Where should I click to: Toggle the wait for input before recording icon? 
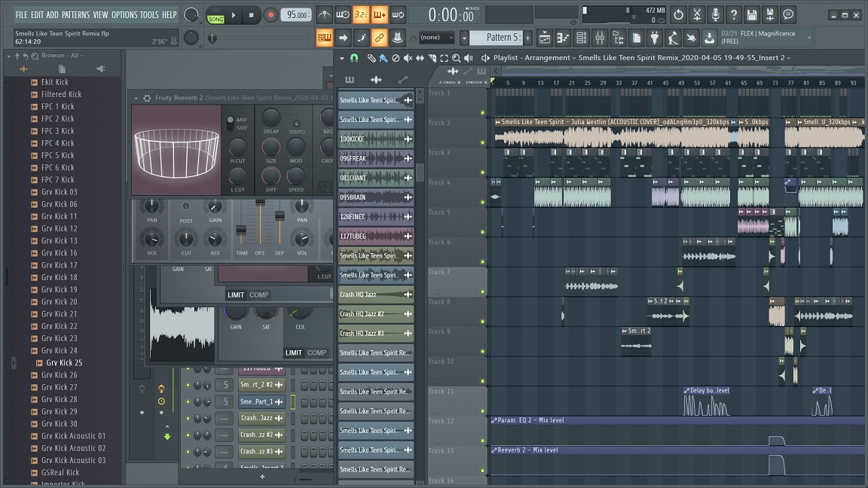(x=343, y=15)
